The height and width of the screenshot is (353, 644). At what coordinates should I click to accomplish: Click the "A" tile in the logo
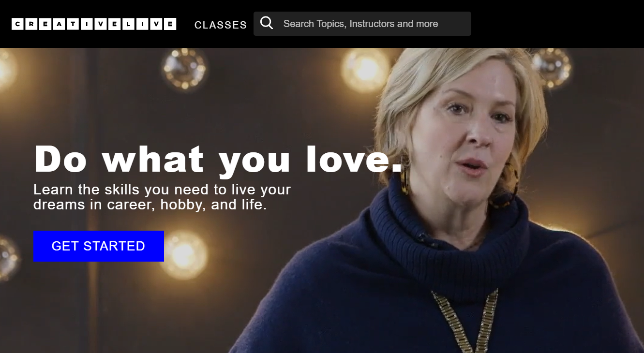[x=59, y=24]
